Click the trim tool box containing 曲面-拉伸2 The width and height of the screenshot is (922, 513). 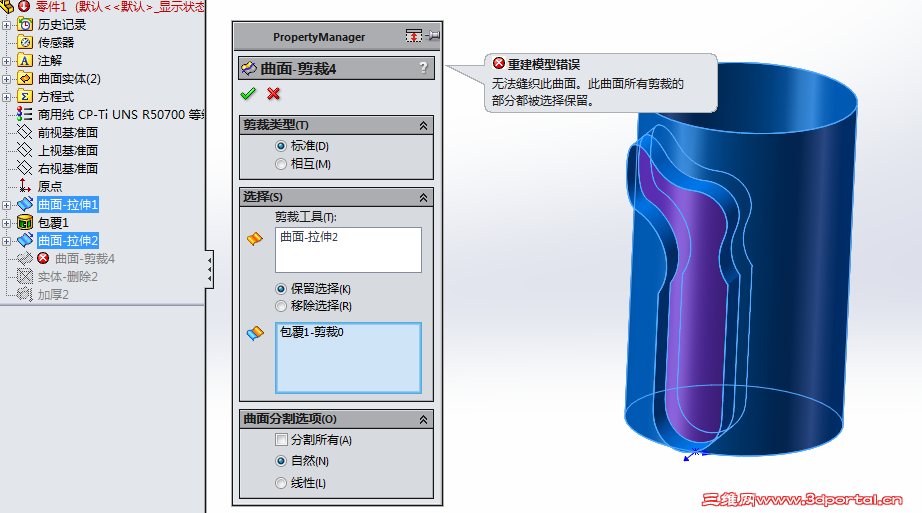pos(348,250)
